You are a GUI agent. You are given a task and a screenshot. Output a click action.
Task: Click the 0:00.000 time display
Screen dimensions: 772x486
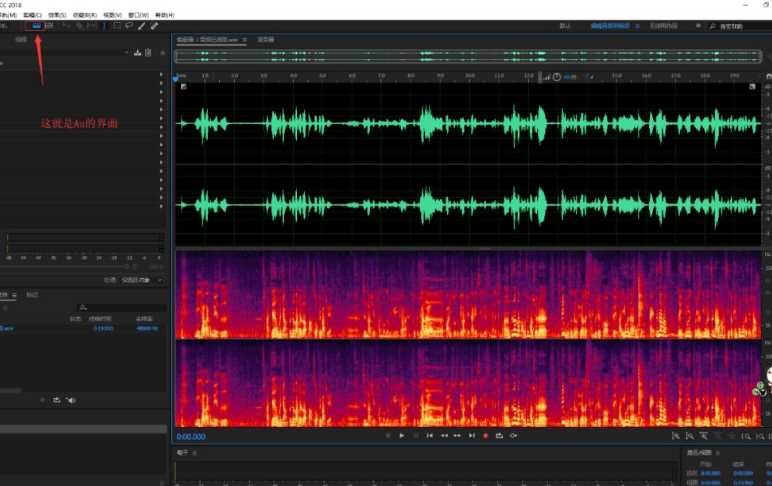191,436
